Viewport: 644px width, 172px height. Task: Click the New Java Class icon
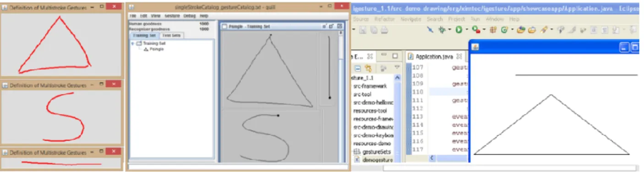(x=504, y=30)
